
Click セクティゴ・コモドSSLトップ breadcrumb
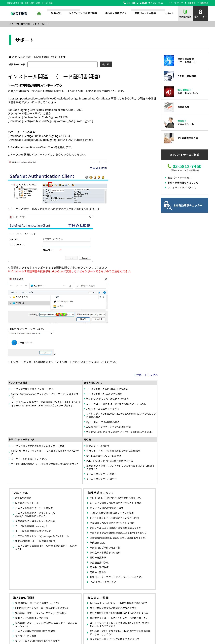coord(23,24)
